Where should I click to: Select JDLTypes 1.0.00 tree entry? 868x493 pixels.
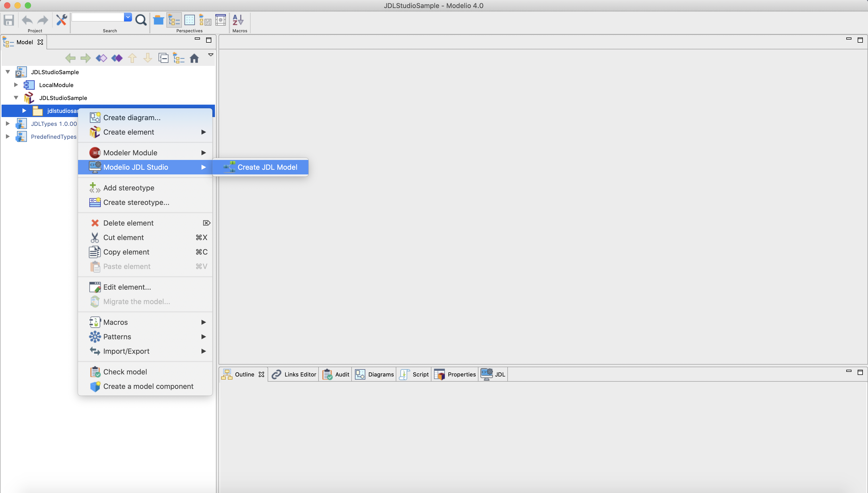click(54, 124)
